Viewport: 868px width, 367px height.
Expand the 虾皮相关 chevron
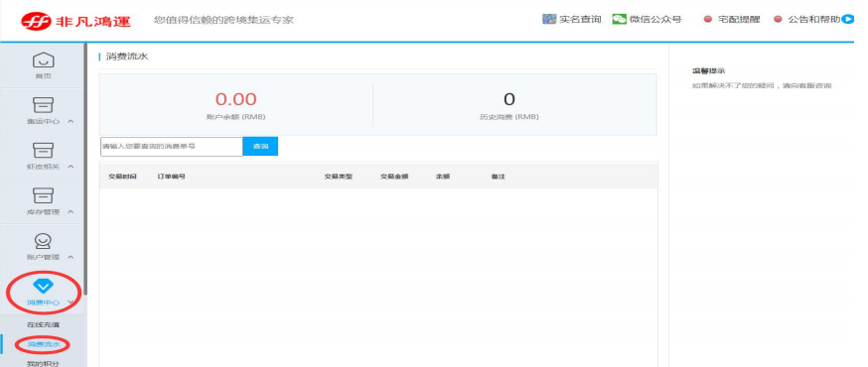click(x=71, y=167)
